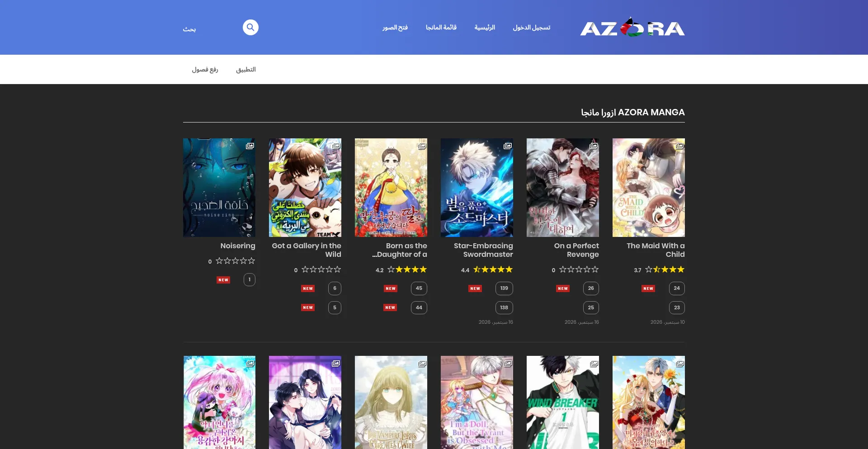Click gallery icon on Star-Embracing Swordmaster cover

click(508, 146)
